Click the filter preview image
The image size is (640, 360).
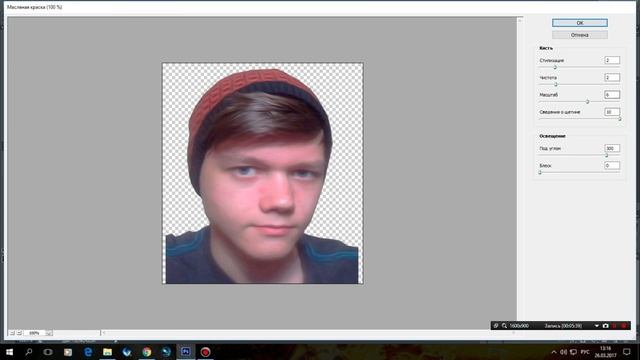[262, 173]
